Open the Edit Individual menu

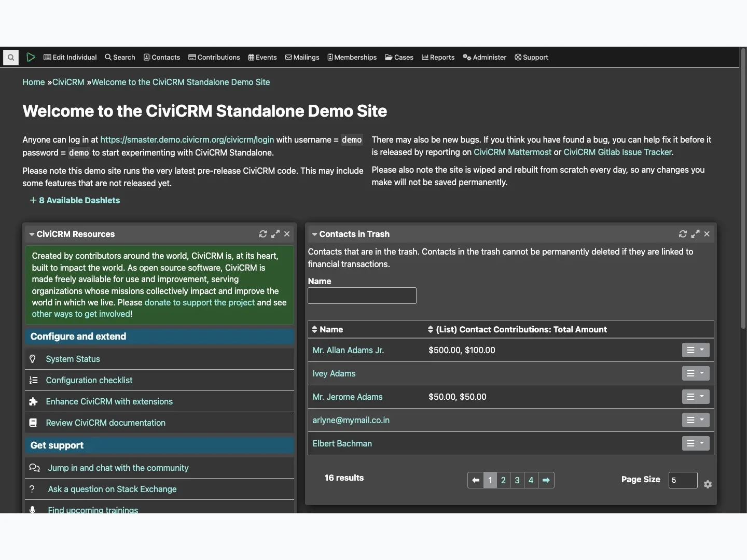pos(70,57)
